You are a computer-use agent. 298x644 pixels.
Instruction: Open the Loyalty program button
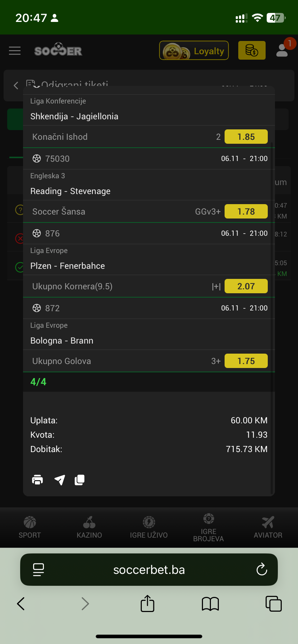(x=194, y=51)
